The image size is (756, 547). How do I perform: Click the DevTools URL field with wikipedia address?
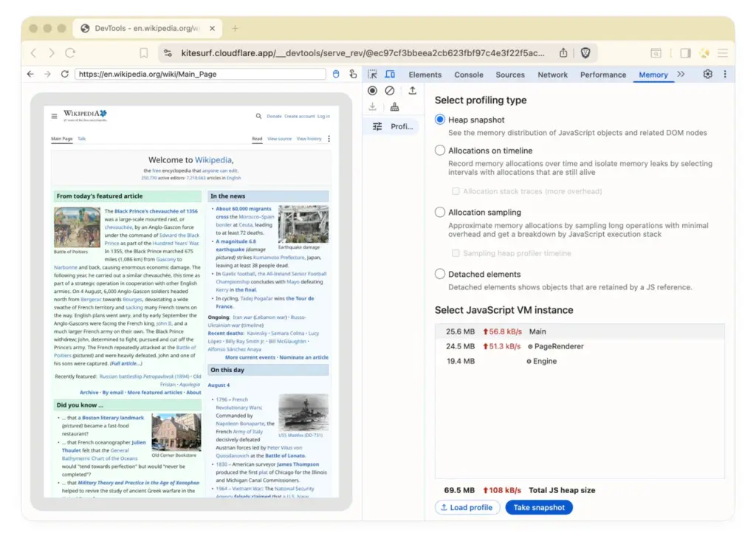click(200, 74)
